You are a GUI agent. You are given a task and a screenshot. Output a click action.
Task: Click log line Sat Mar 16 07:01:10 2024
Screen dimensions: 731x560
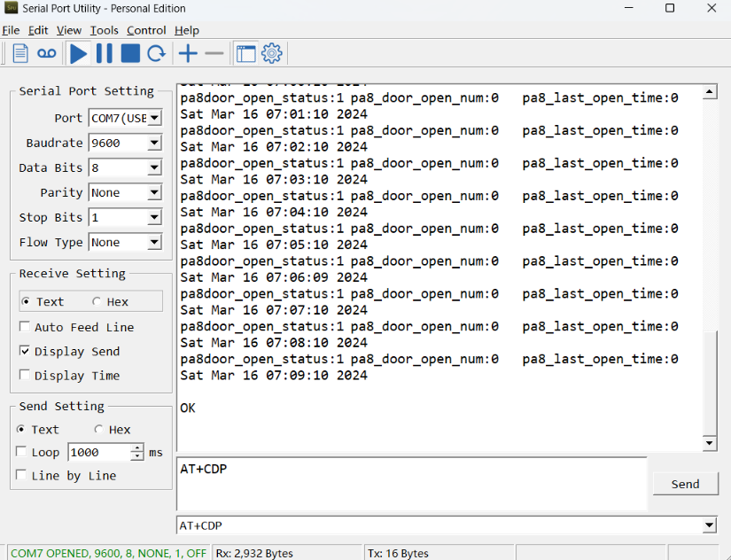(x=274, y=114)
